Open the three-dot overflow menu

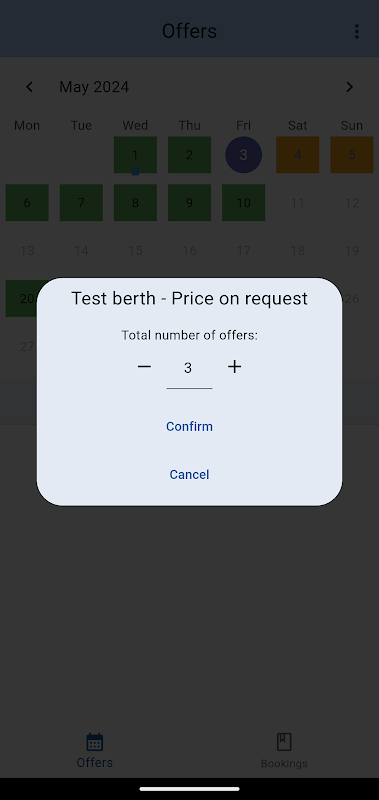click(x=357, y=31)
